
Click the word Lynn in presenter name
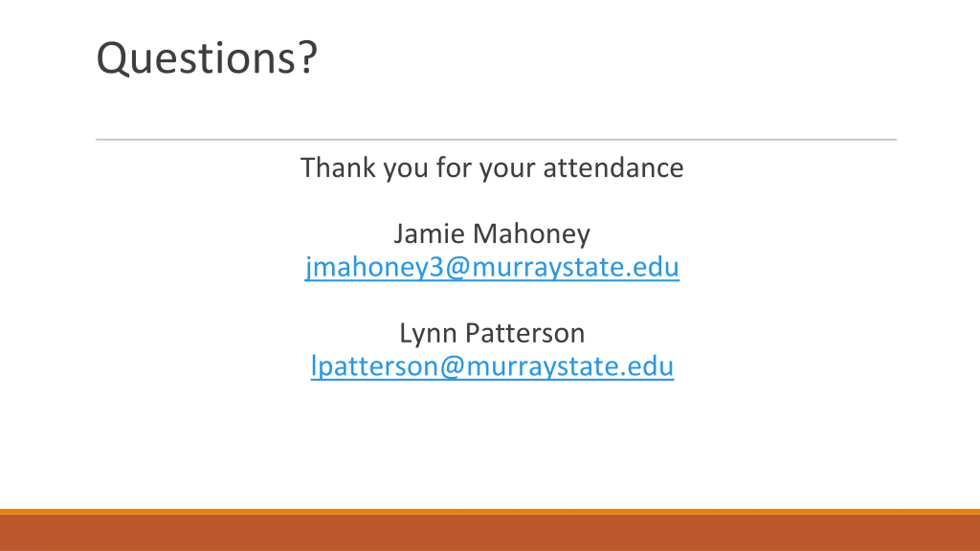click(428, 334)
